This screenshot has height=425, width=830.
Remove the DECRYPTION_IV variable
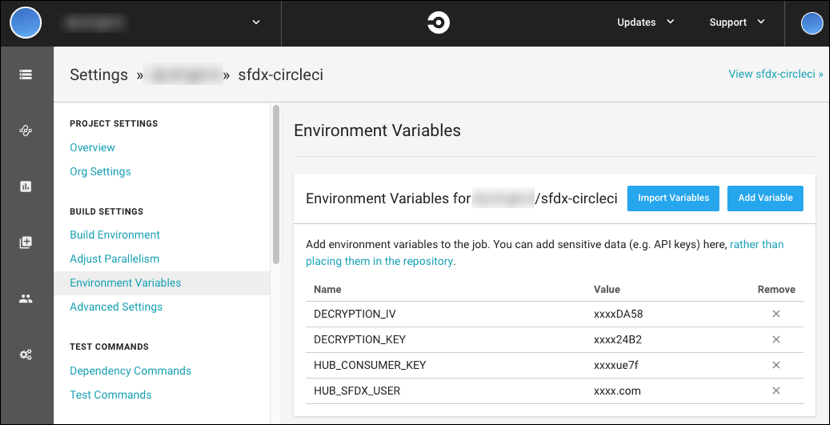click(776, 314)
